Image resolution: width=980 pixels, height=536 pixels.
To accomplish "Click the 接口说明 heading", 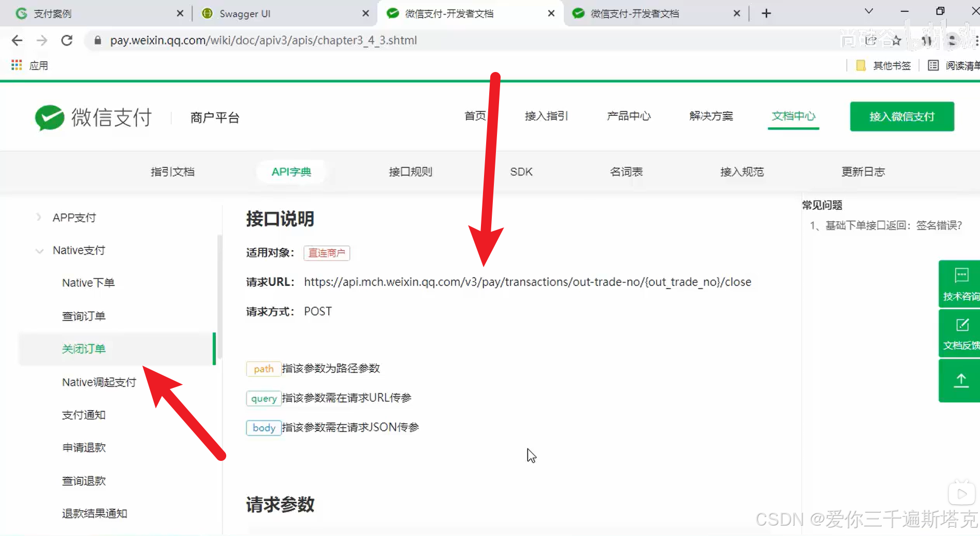I will point(280,219).
